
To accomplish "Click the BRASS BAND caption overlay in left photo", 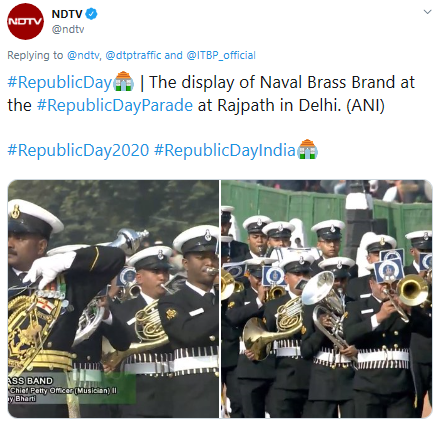I will click(x=30, y=381).
